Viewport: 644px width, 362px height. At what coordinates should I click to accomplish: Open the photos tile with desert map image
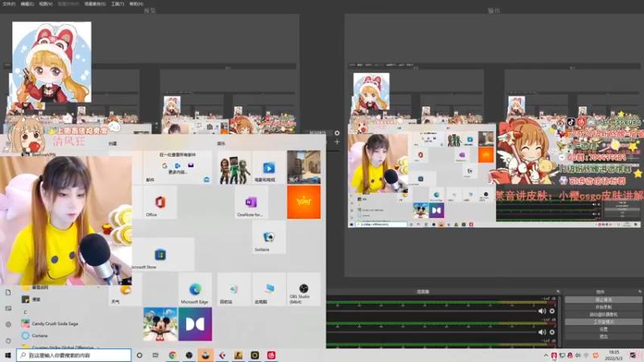pos(303,167)
